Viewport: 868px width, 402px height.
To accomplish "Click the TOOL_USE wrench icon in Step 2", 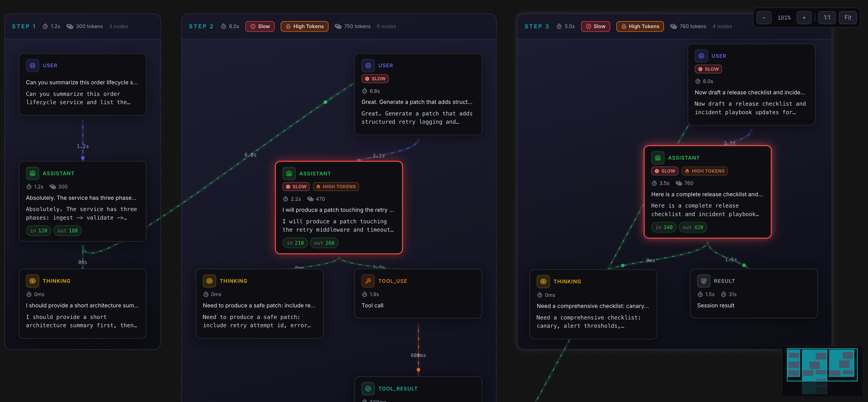I will pyautogui.click(x=368, y=281).
